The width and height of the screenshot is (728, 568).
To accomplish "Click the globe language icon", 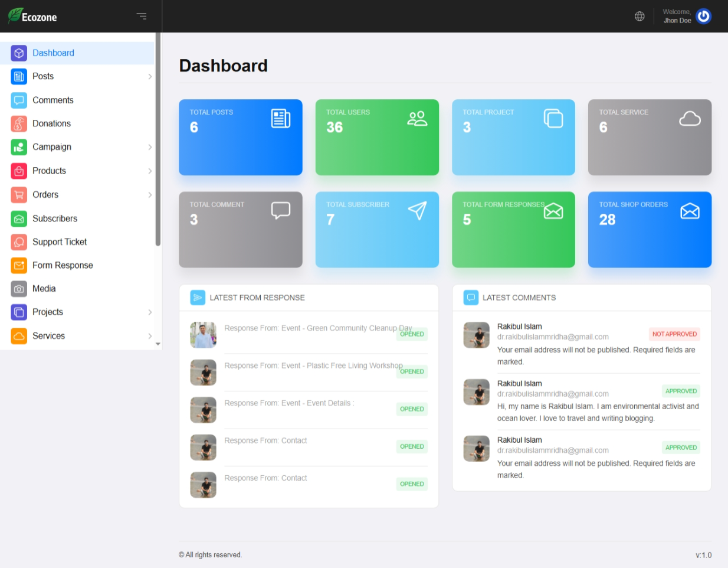I will (640, 17).
